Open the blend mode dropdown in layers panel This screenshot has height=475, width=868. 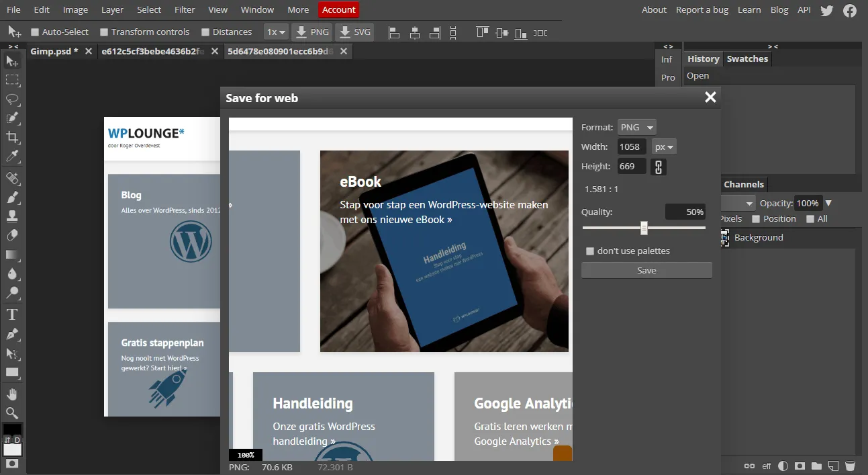tap(738, 203)
